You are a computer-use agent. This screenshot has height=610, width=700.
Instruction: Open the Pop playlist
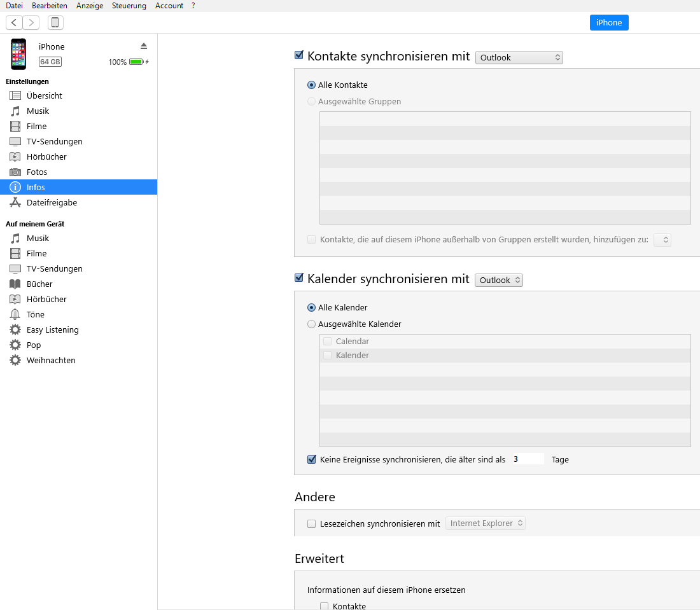coord(78,345)
